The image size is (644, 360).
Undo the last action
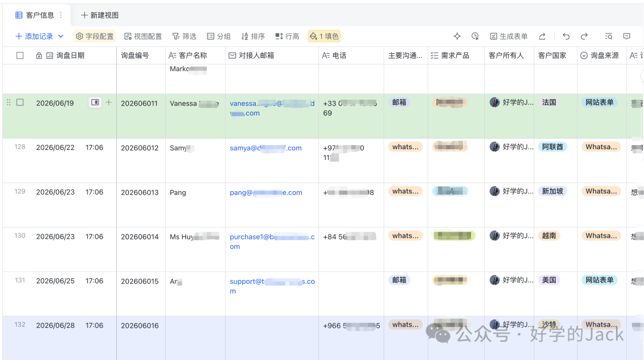pos(566,36)
